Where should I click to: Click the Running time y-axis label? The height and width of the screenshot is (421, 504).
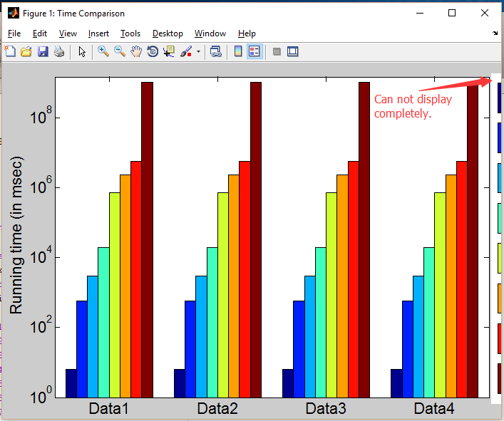tap(16, 235)
